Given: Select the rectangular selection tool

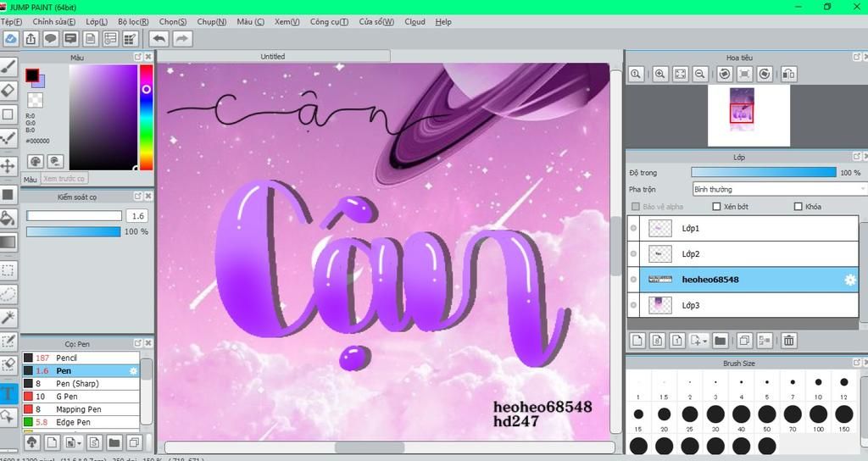Looking at the screenshot, I should [x=8, y=270].
